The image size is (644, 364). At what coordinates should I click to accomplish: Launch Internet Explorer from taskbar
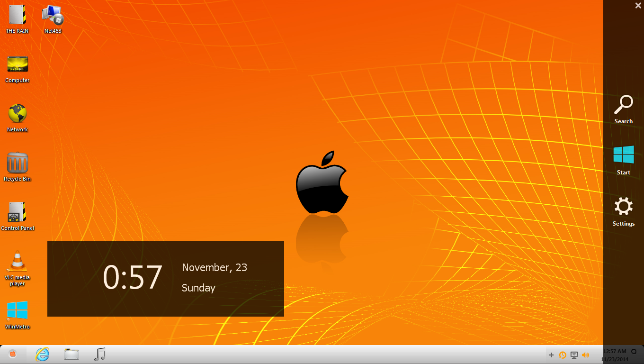click(43, 354)
